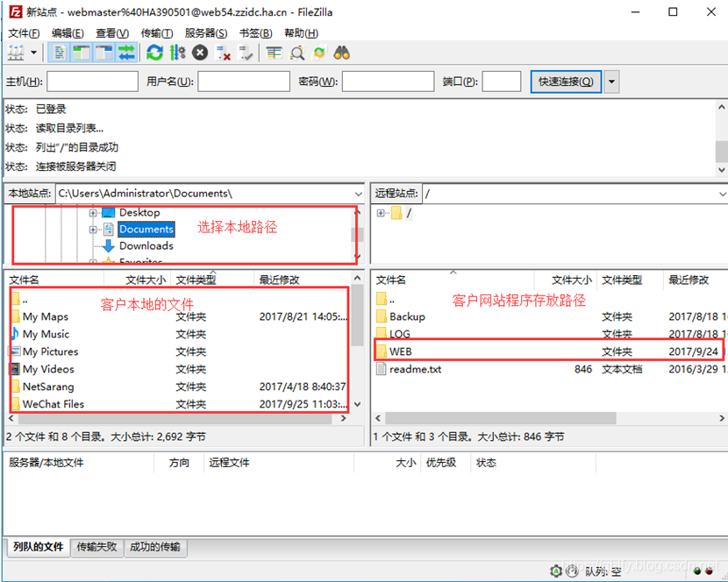Switch to the 成功的传输 tab
This screenshot has height=582, width=728.
coord(155,547)
